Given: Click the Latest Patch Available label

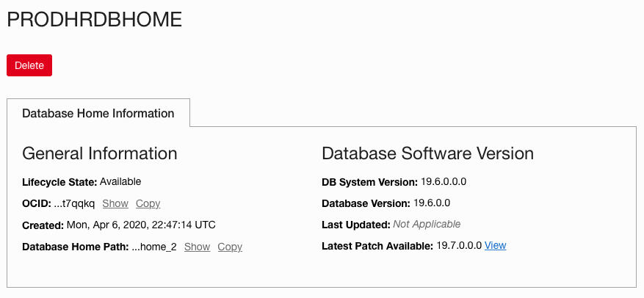Looking at the screenshot, I should click(x=377, y=246).
